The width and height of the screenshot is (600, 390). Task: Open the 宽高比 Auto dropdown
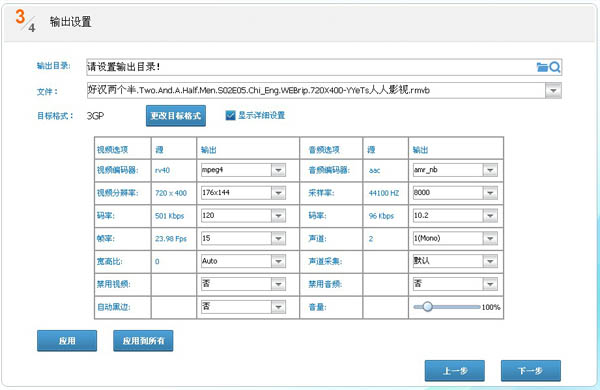click(278, 261)
